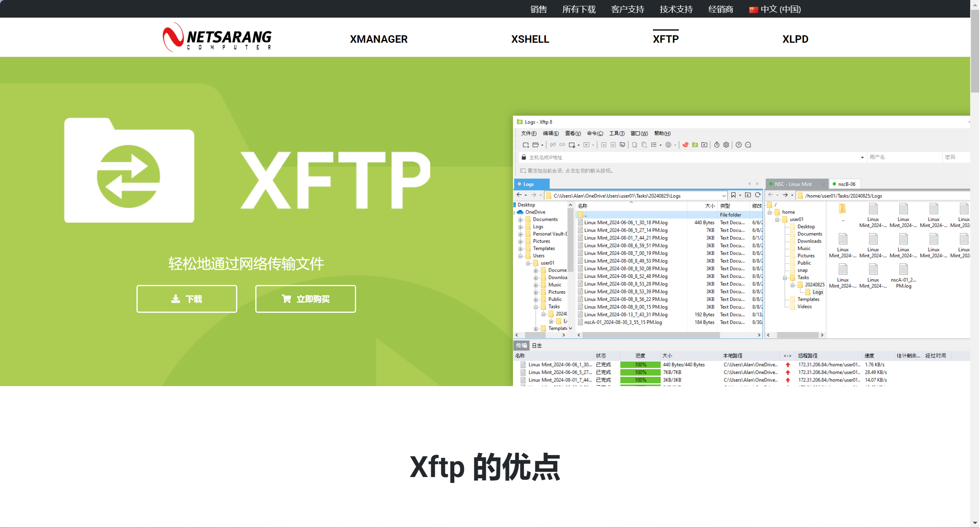Select nscA-01_2024-08-30_3_55_15 PM.log in file list
Screen dimensions: 980x528
click(x=623, y=323)
